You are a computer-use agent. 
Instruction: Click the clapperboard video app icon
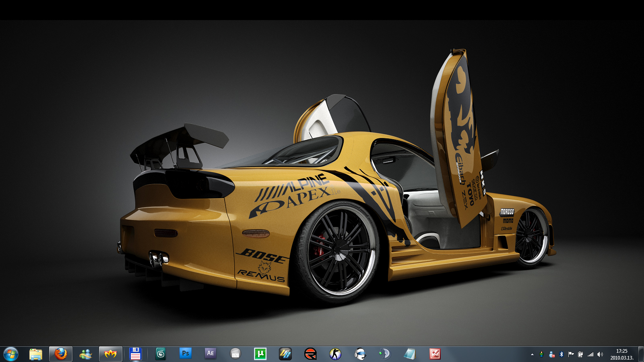coord(235,354)
